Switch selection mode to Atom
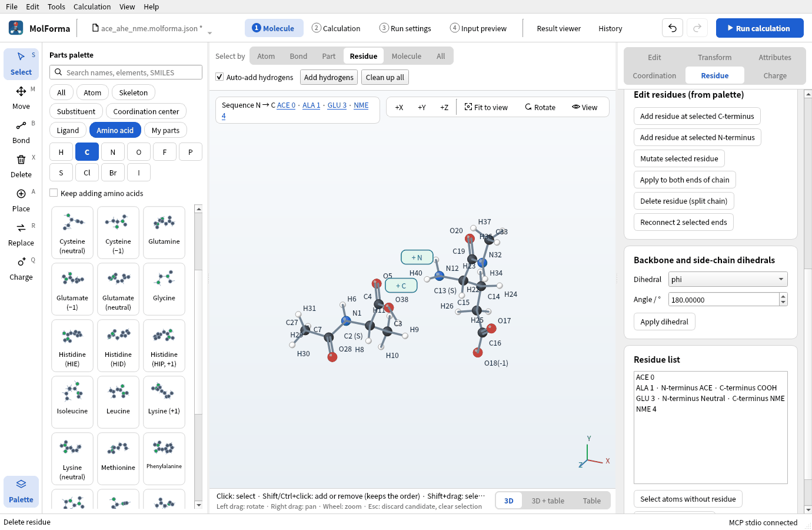Screen dimensions: 812x530 266,56
